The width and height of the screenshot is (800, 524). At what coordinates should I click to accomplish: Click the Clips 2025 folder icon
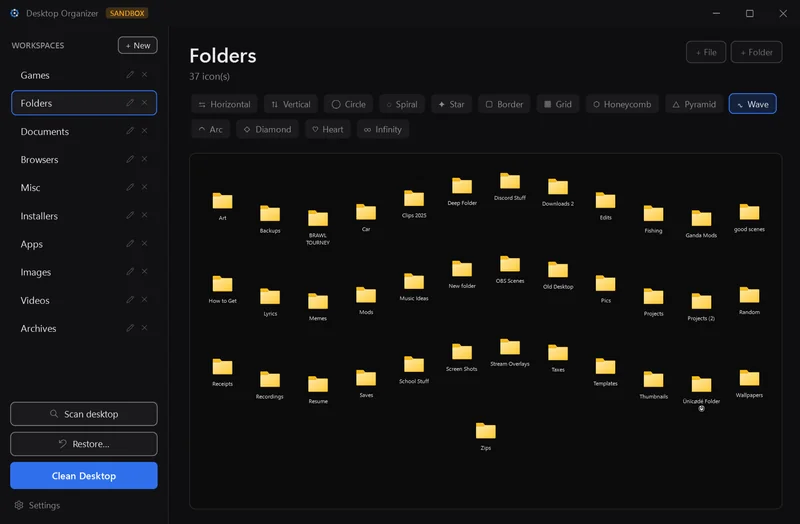[x=414, y=198]
